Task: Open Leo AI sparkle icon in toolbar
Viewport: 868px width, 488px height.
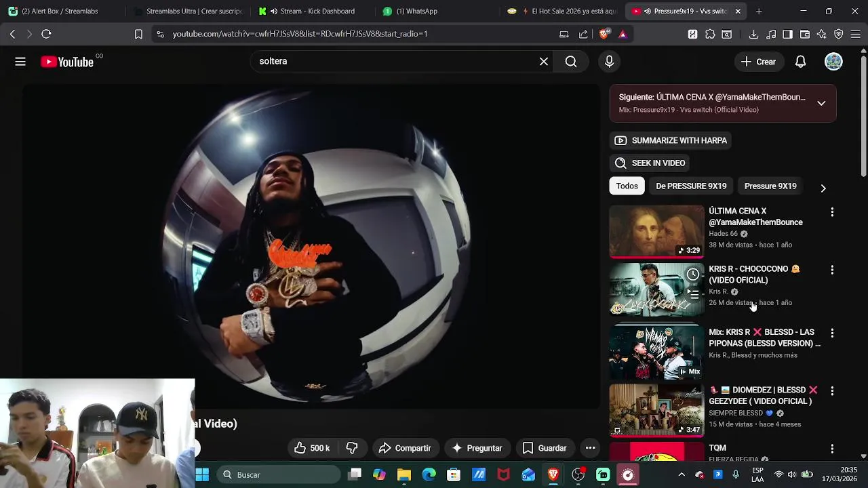Action: (x=822, y=34)
